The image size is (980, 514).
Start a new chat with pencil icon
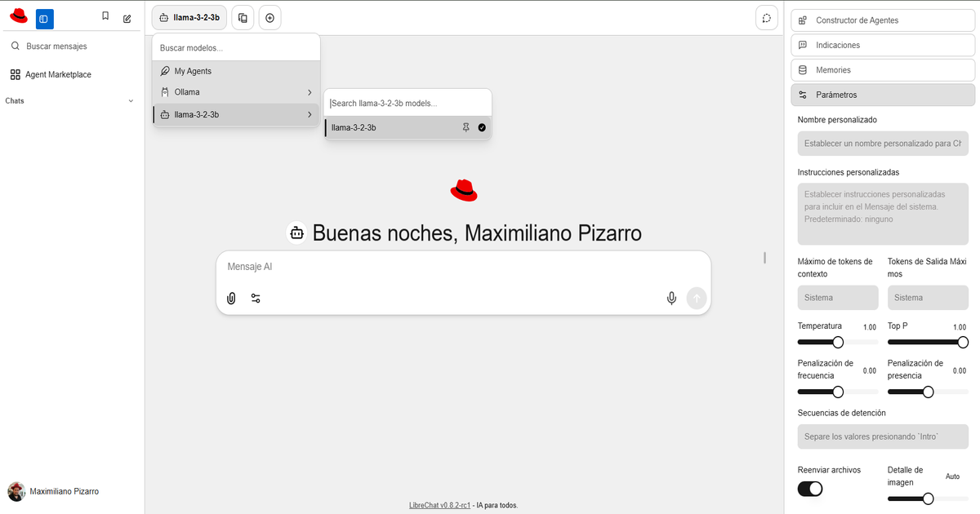(127, 18)
